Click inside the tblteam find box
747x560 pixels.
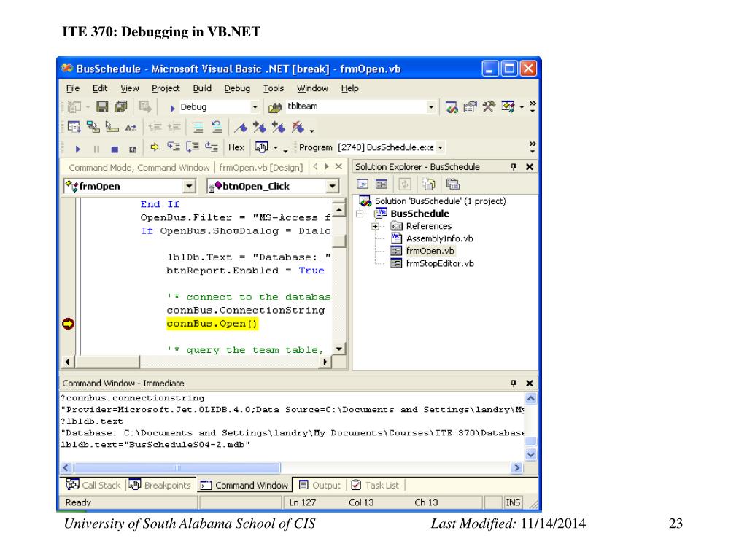(x=356, y=106)
